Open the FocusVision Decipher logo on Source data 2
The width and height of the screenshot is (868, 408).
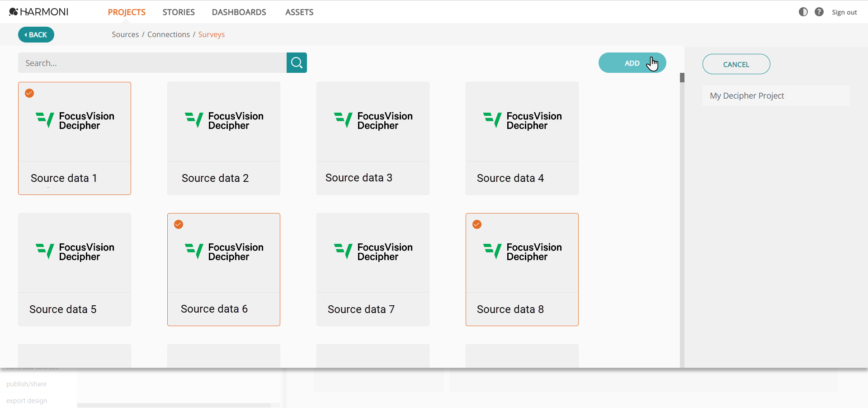point(223,120)
